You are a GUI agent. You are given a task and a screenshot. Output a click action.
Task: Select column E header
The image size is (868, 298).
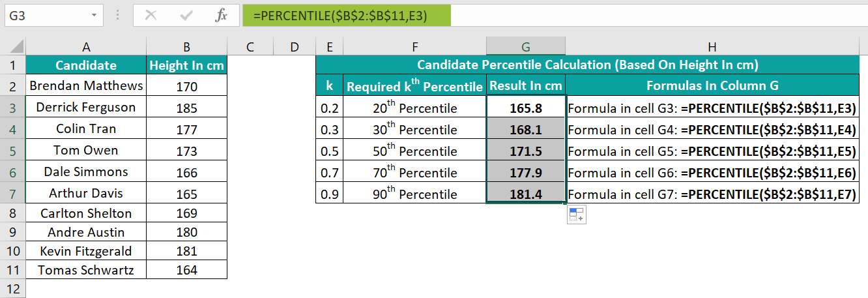[330, 47]
